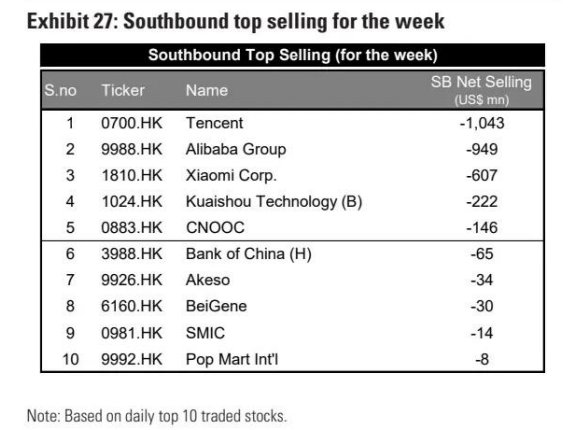
Task: Select the Southbound Top Selling banner
Action: point(292,55)
